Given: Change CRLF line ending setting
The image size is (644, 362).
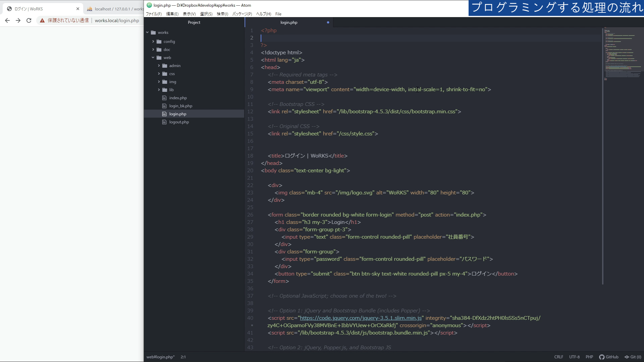Looking at the screenshot, I should point(559,357).
